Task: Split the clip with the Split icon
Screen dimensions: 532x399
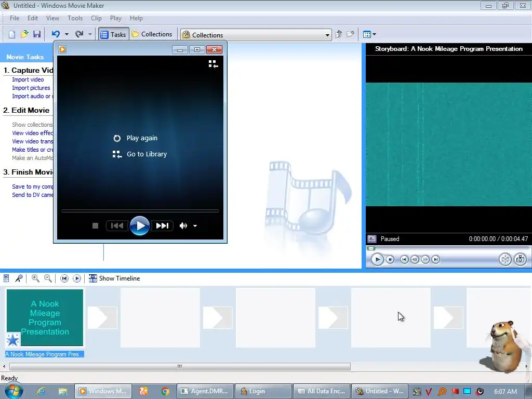Action: [505, 260]
